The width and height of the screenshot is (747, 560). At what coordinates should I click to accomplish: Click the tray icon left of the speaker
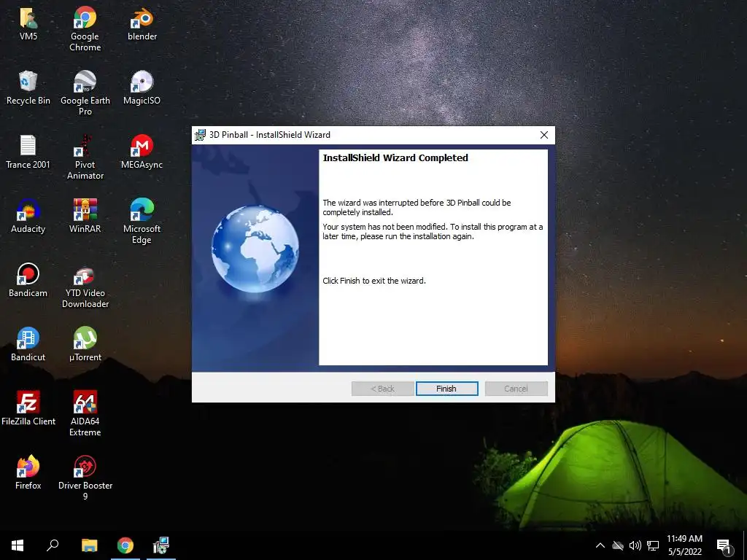click(x=618, y=545)
